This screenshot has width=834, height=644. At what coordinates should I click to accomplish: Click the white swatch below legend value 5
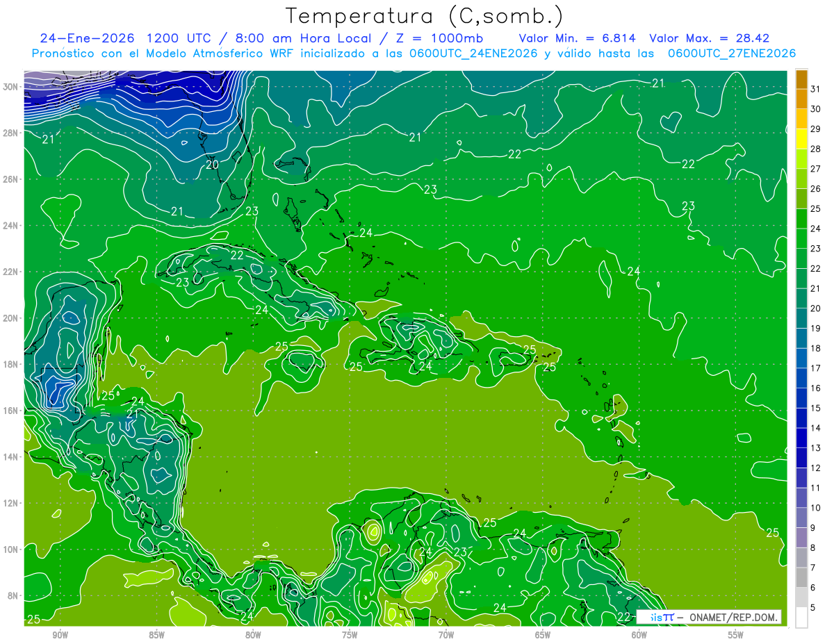[801, 618]
